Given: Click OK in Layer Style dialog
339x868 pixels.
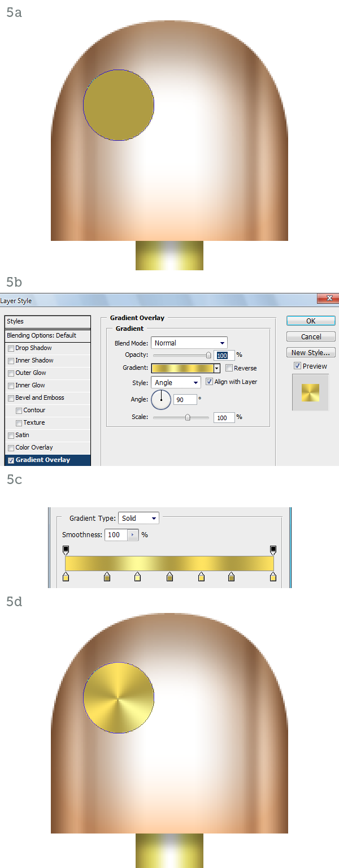Looking at the screenshot, I should tap(311, 321).
